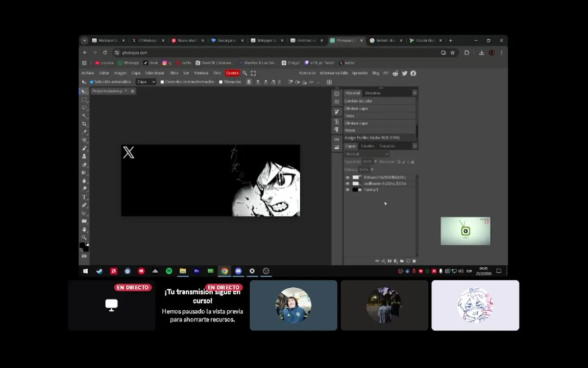Open the Paragraph panel icon in side strip
This screenshot has width=588, height=368.
click(336, 129)
